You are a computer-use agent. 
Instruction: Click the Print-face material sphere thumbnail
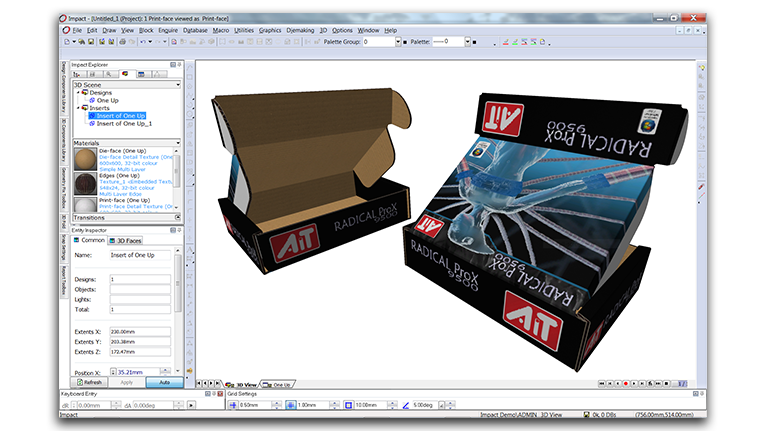coord(85,204)
